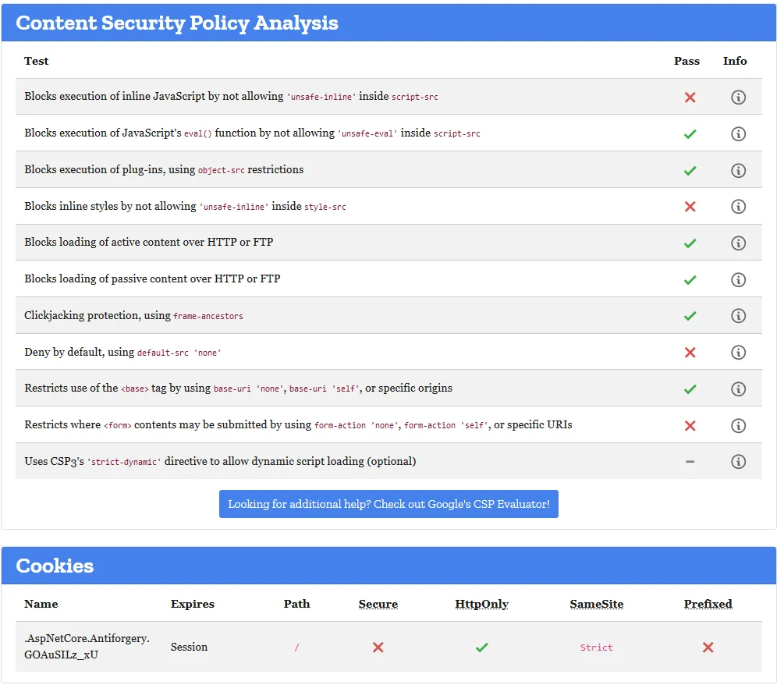Open Google's CSP Evaluator help button
The height and width of the screenshot is (699, 784).
click(x=388, y=504)
